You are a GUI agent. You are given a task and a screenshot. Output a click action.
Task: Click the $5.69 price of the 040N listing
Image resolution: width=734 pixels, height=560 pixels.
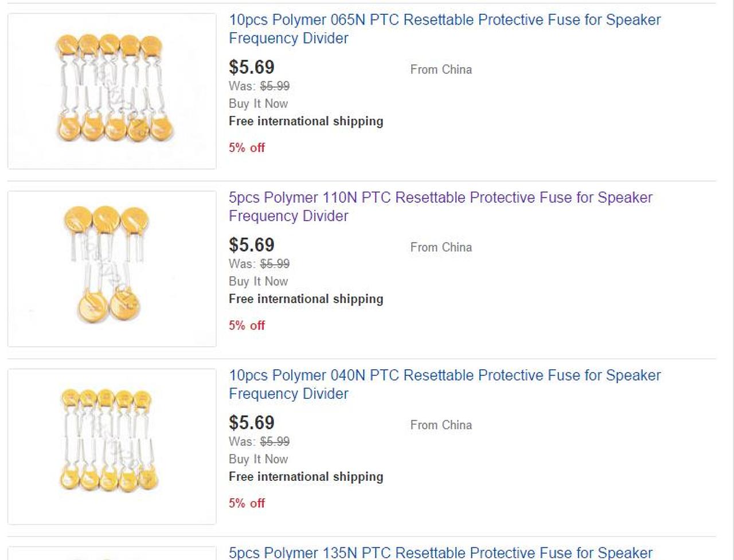252,422
